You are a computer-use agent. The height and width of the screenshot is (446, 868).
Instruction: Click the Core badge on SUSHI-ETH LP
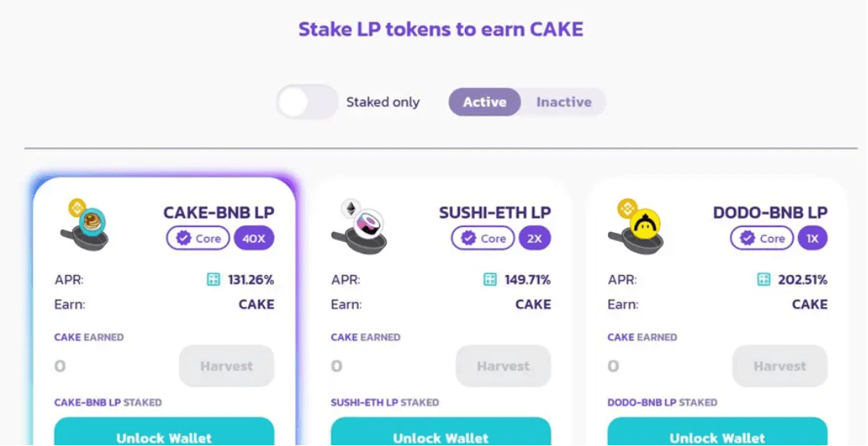point(483,239)
